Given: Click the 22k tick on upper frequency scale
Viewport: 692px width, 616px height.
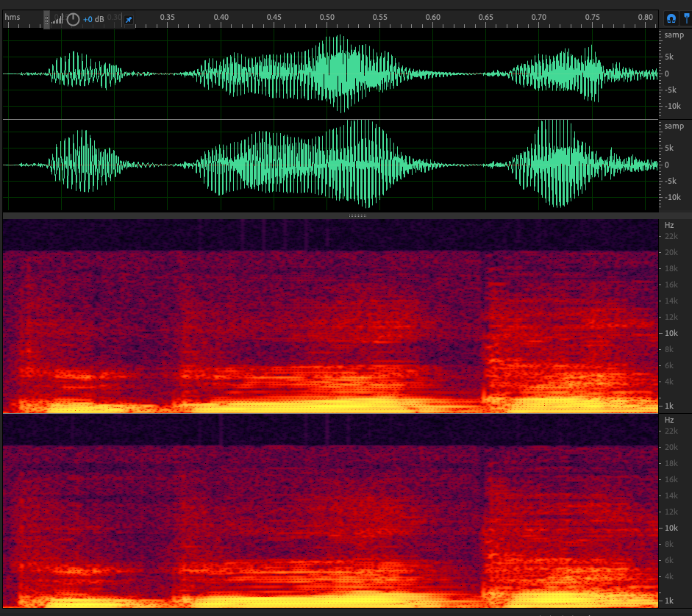Looking at the screenshot, I should click(x=671, y=237).
